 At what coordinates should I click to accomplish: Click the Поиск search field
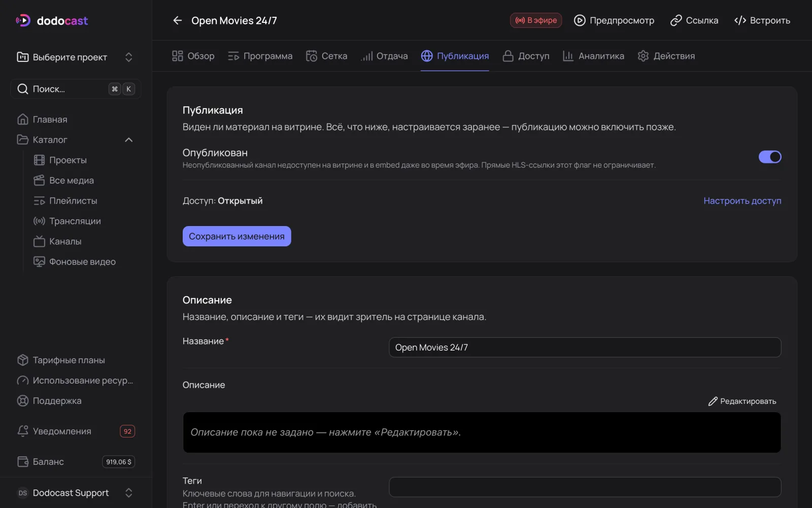[76, 89]
